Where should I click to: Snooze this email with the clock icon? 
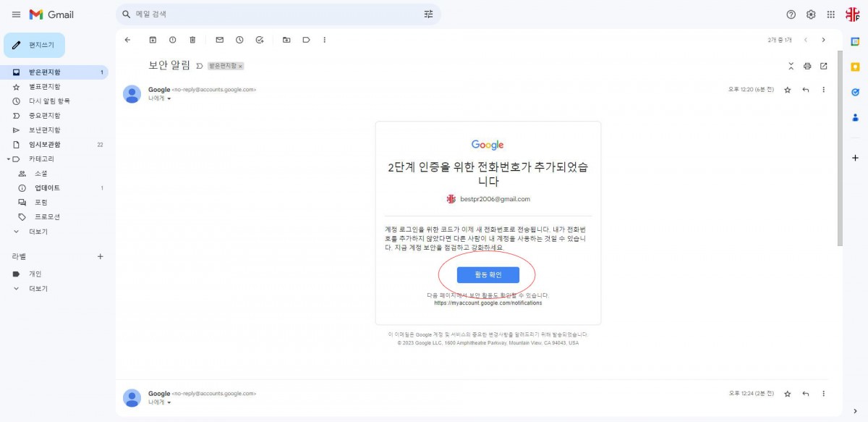[239, 40]
